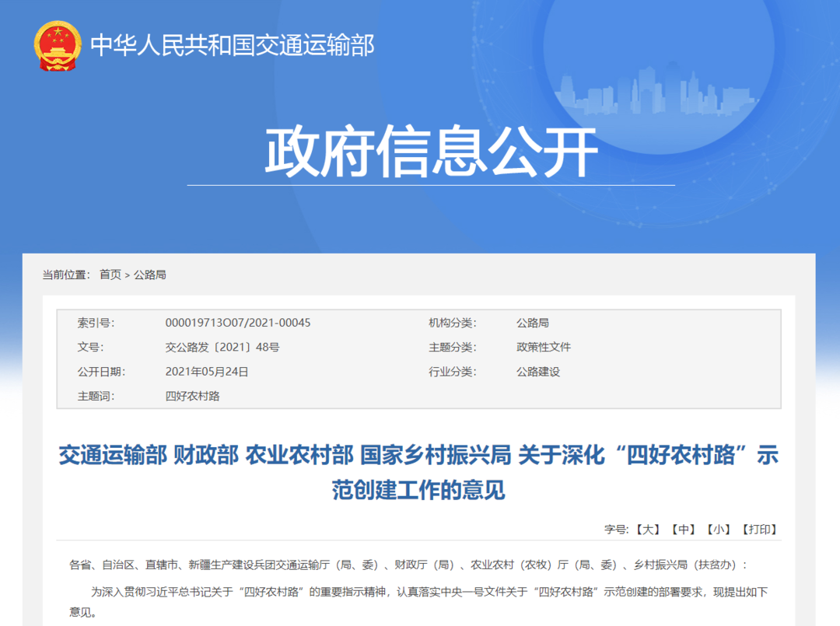Set font size to 中

tap(684, 530)
